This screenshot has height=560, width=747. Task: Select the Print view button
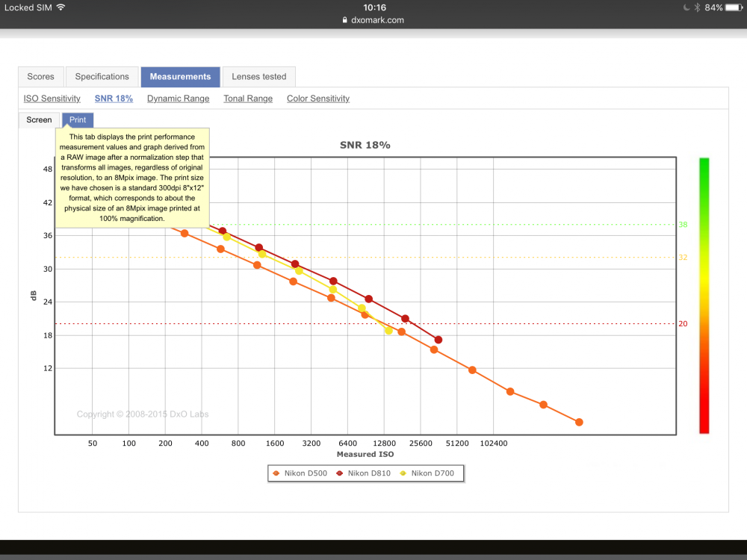pyautogui.click(x=78, y=120)
